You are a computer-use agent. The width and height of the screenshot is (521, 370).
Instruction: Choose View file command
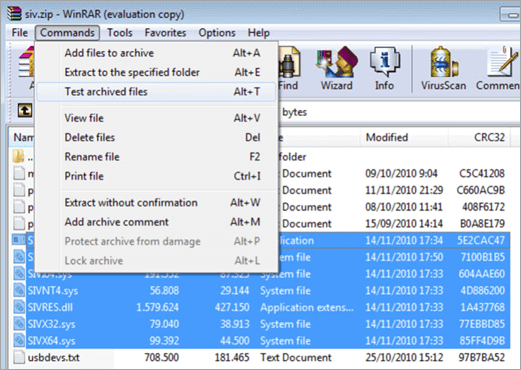(156, 118)
